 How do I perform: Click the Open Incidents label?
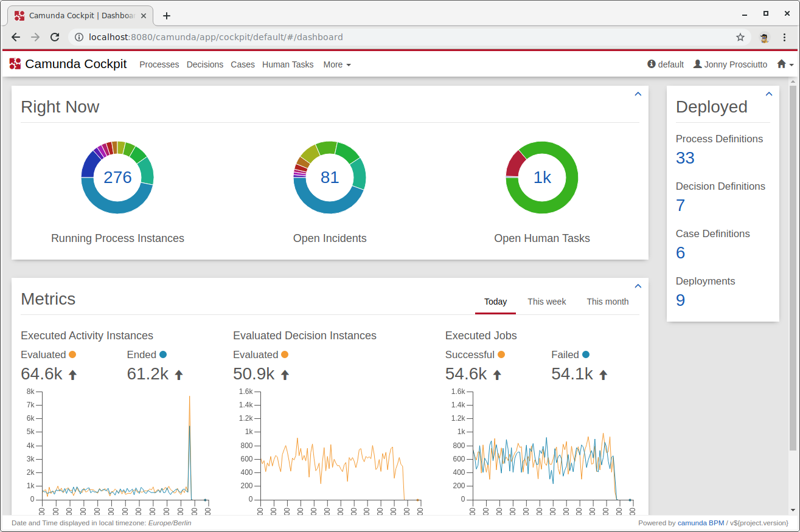[x=330, y=238]
